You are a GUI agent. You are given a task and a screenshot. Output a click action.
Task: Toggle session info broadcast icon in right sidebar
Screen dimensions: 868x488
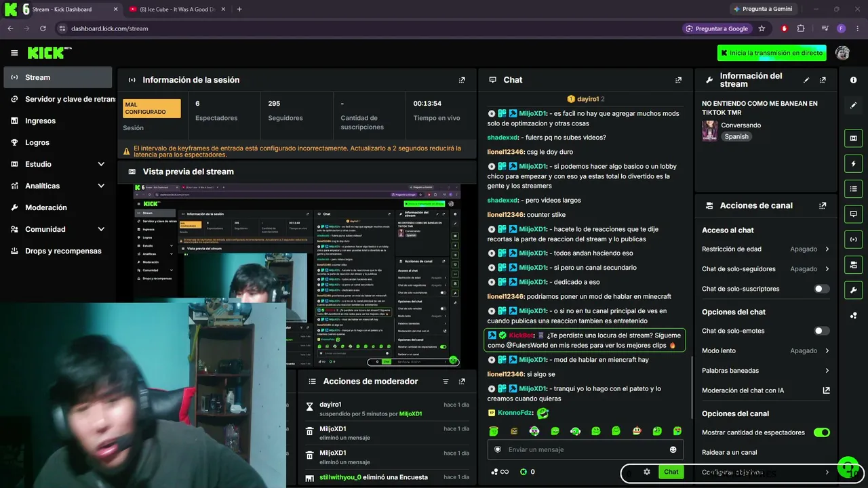point(853,239)
